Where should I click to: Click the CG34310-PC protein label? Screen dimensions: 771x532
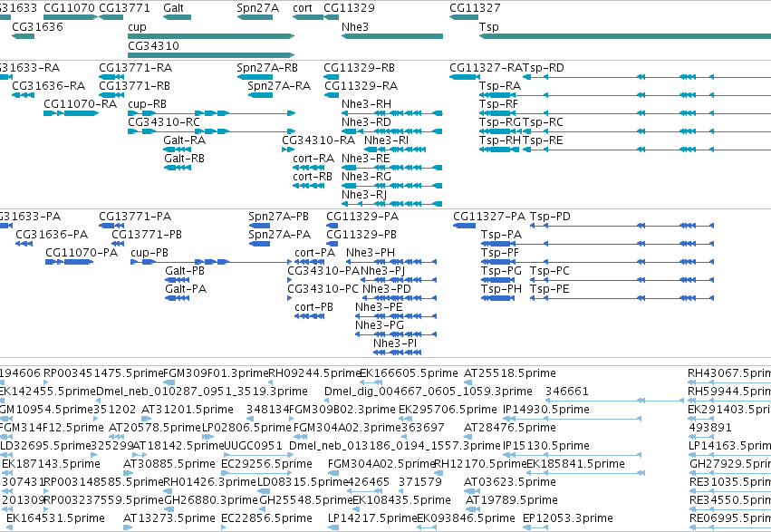323,289
